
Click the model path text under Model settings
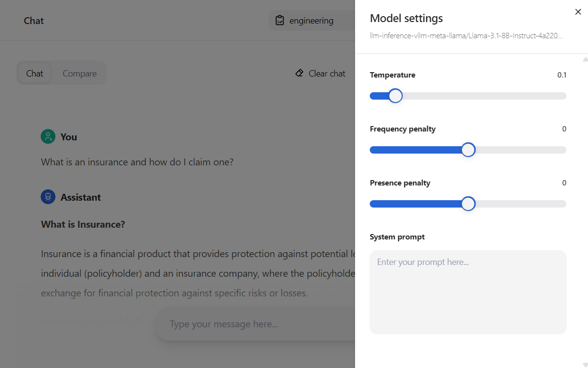click(x=466, y=35)
